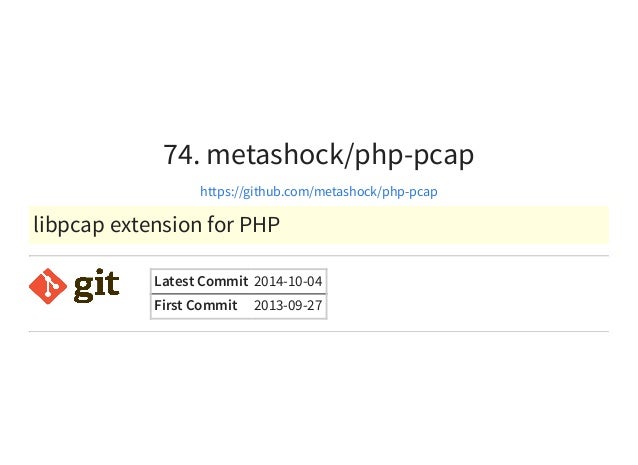The width and height of the screenshot is (638, 465).
Task: Click the word "PHP" in the description
Action: coord(260,224)
